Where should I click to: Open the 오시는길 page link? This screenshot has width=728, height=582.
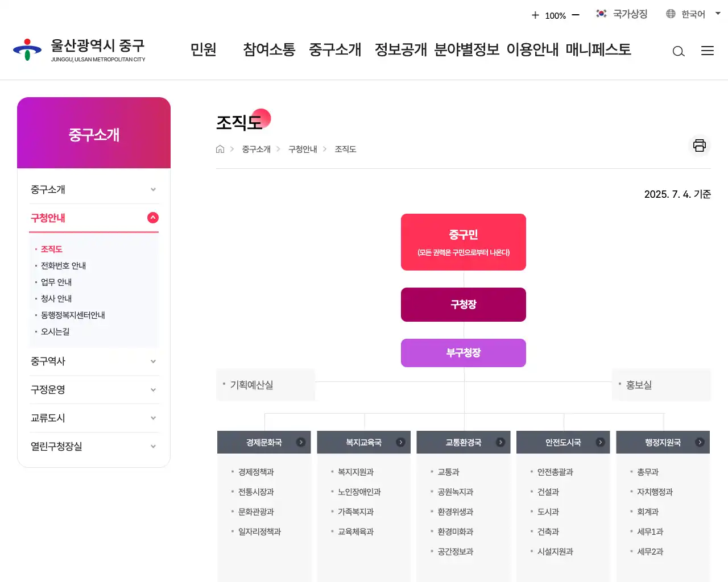[55, 331]
